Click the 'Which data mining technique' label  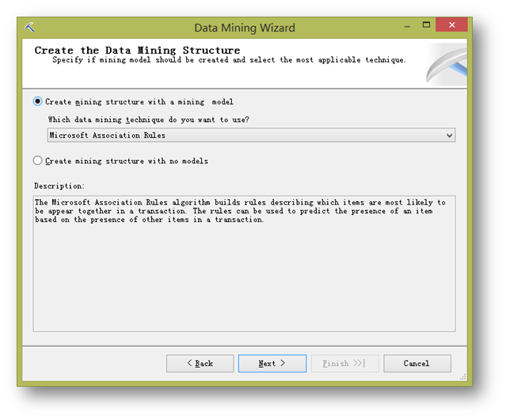click(148, 120)
